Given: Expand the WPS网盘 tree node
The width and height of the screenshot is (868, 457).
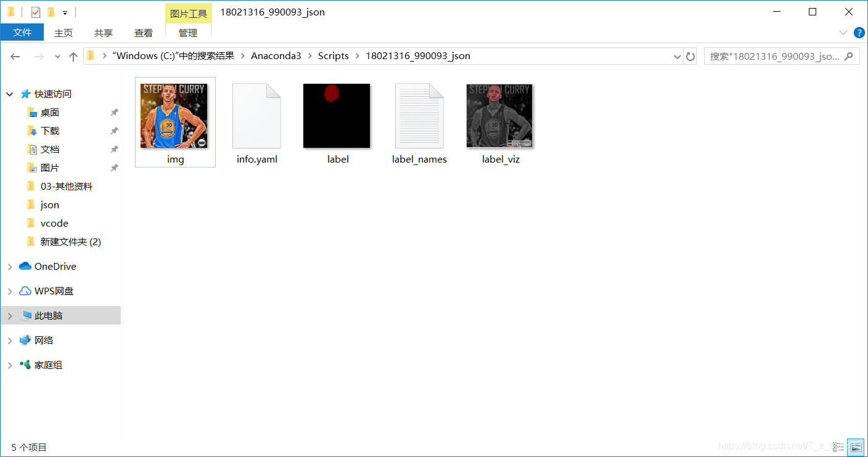Looking at the screenshot, I should (10, 291).
